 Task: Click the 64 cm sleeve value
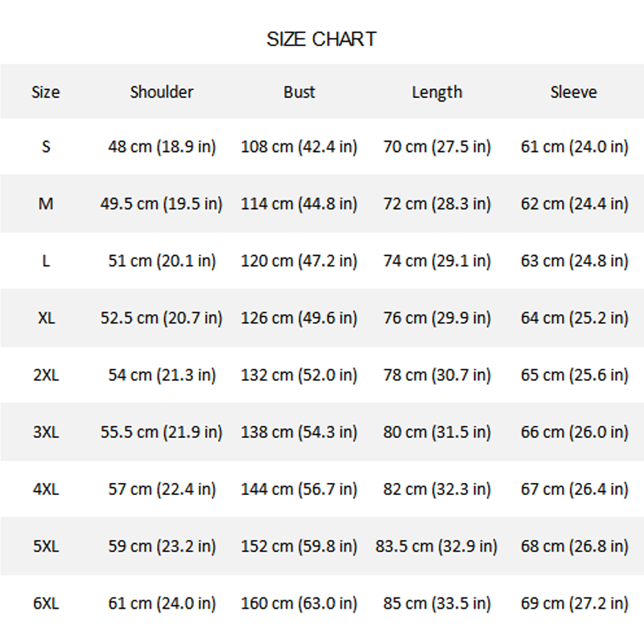574,318
